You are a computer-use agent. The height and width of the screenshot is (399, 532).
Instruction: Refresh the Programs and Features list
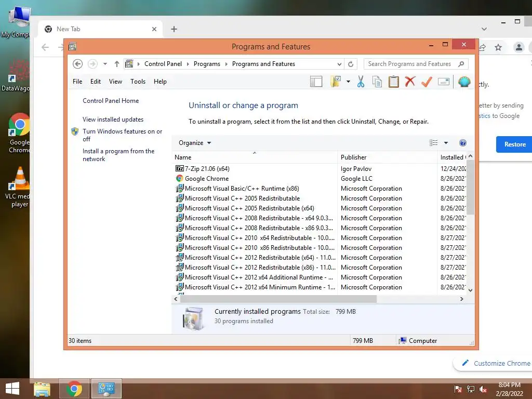pos(351,64)
